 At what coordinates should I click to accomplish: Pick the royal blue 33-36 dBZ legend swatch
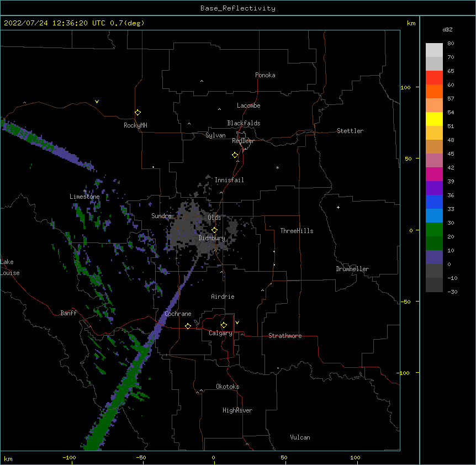coord(434,202)
